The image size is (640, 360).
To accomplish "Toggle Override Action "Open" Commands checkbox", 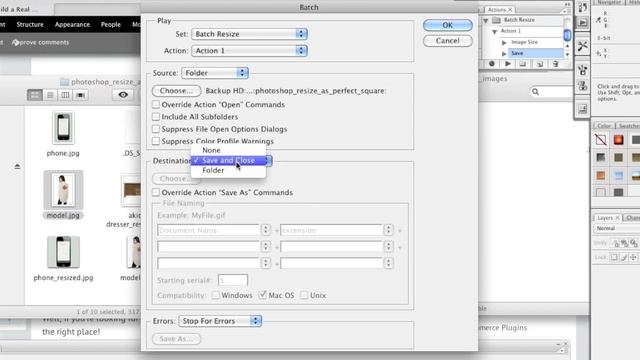I will 156,104.
